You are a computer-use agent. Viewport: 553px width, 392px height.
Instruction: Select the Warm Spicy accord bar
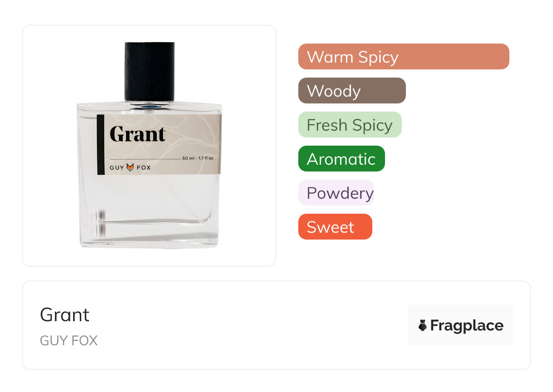(404, 57)
